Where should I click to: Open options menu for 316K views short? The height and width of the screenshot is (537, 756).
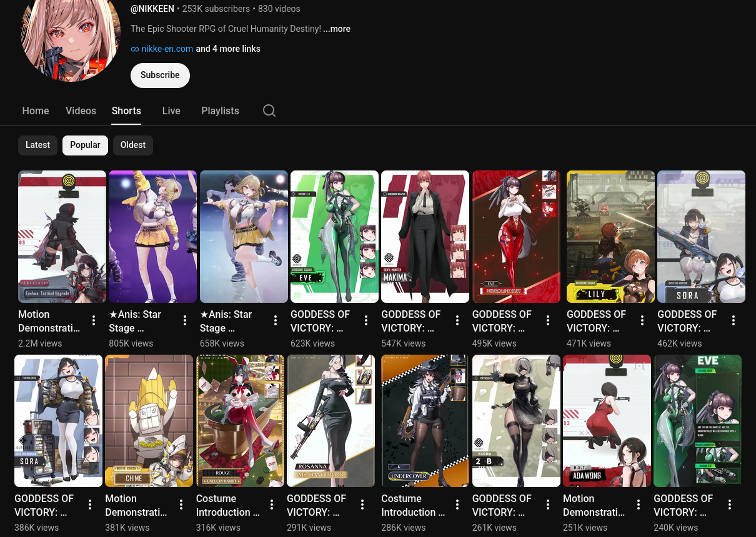click(x=272, y=505)
